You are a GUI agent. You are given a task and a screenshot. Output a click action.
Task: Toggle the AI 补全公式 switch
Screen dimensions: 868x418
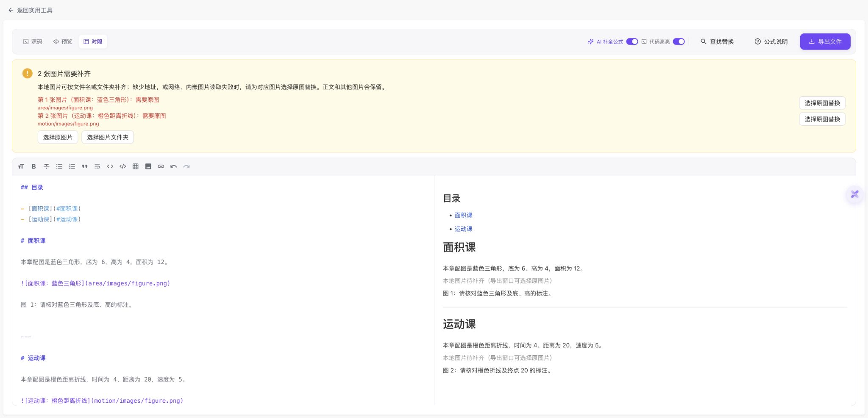click(x=632, y=42)
